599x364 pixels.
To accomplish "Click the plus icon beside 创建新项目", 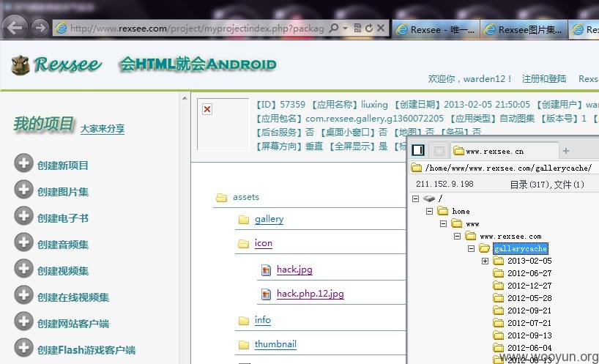I will click(23, 163).
